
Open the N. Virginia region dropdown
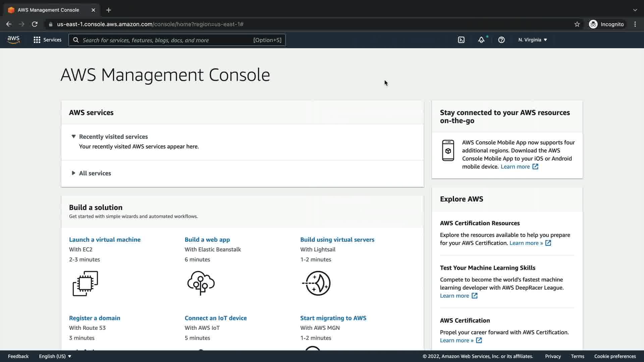click(532, 40)
